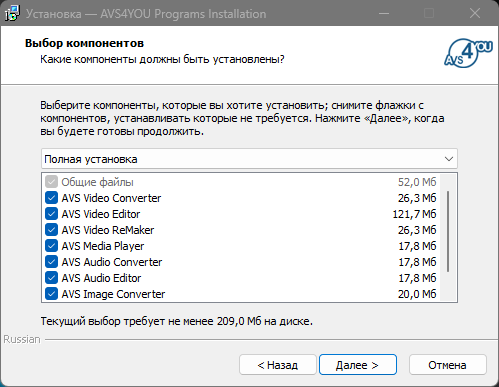Click the 20,0 Мб size value
This screenshot has height=387, width=499.
(417, 294)
